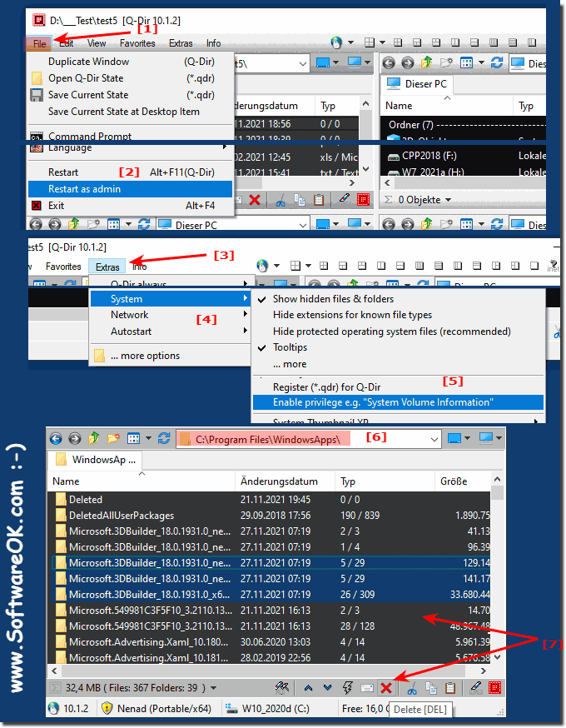The width and height of the screenshot is (566, 728).
Task: Open layout dropdown arrow in File menu window
Action: [382, 42]
